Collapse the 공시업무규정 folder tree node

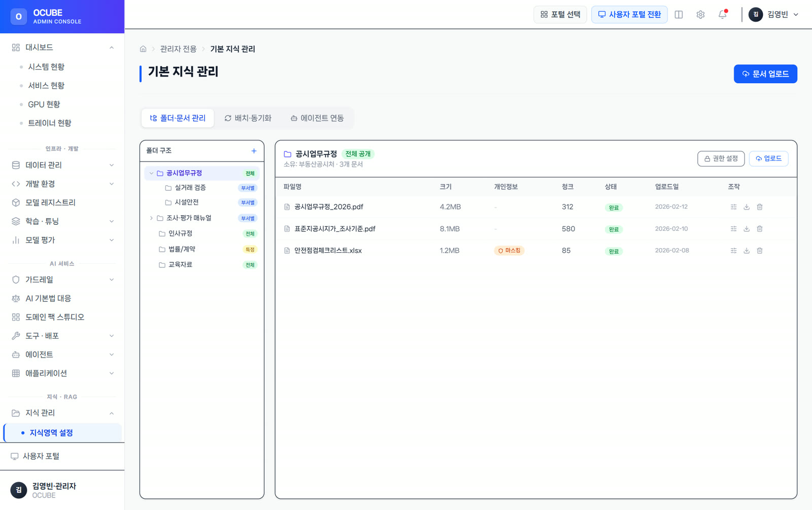(x=151, y=174)
